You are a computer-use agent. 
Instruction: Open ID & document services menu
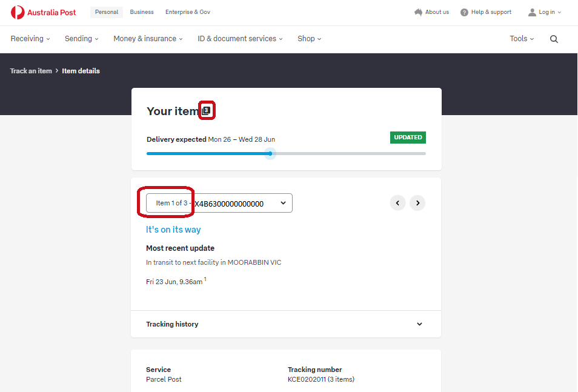tap(241, 39)
